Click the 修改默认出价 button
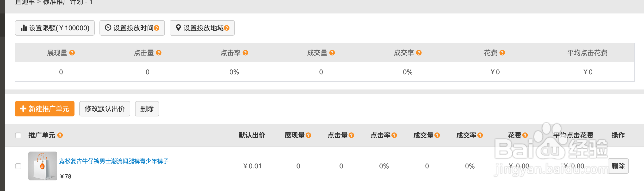Viewport: 644px width, 191px height. point(105,109)
